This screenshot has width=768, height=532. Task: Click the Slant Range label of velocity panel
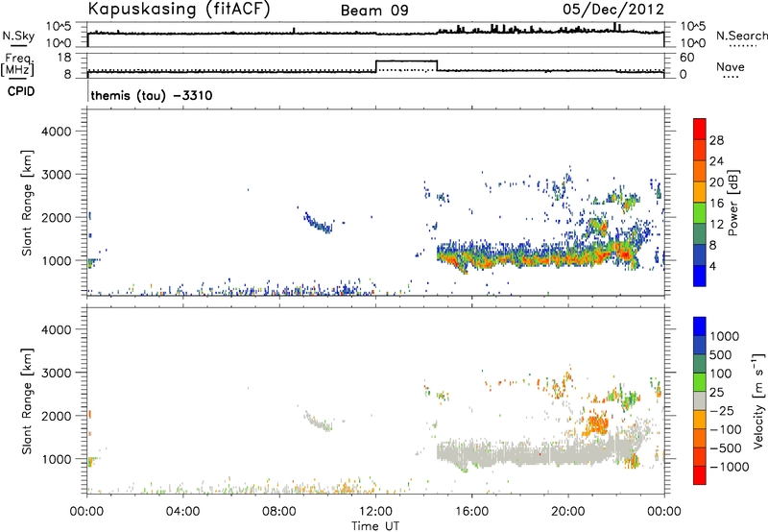(x=27, y=401)
